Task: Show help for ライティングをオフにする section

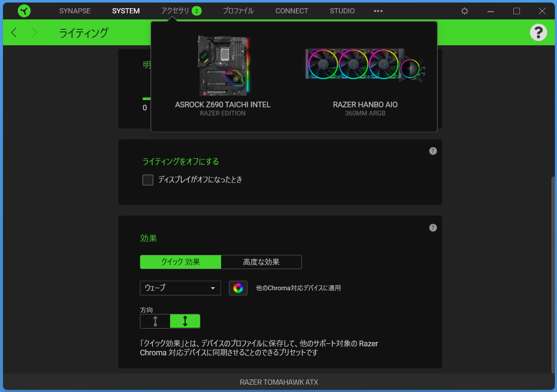Action: [433, 151]
